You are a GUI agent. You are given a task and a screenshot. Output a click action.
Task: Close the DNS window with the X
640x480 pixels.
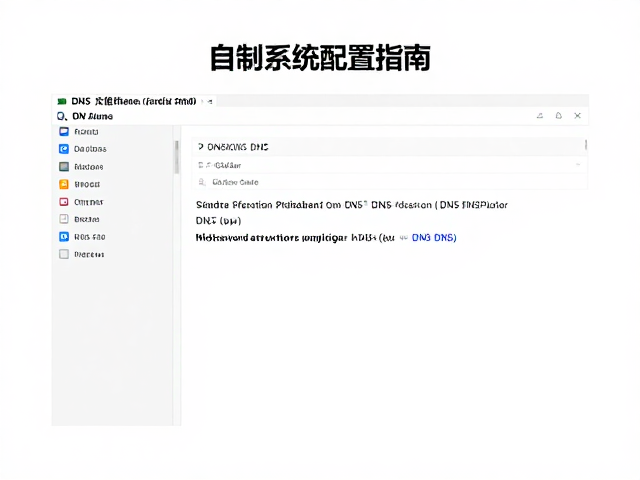(577, 116)
